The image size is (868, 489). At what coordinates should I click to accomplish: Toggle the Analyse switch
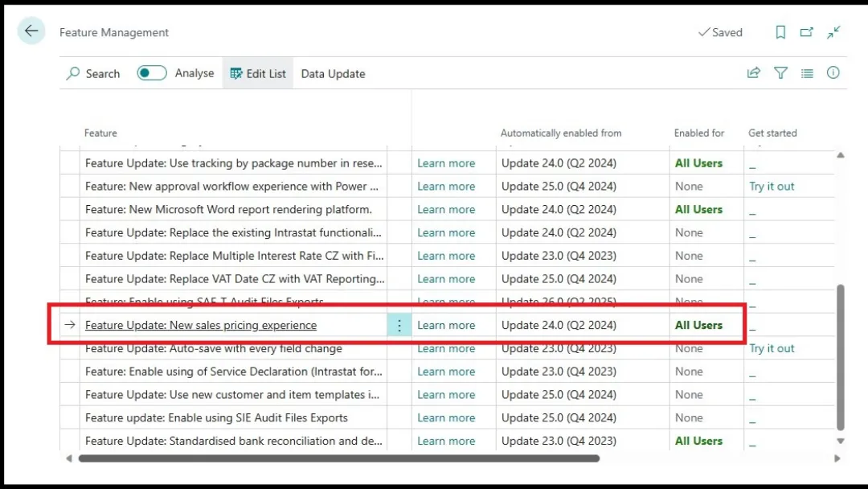152,73
